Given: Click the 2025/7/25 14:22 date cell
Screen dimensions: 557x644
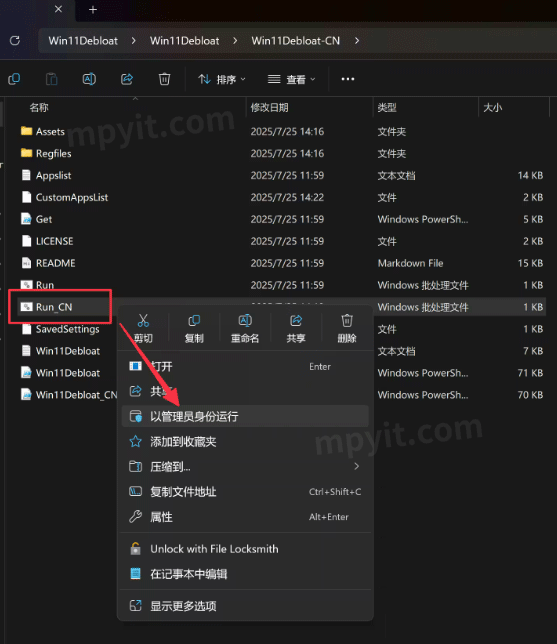Looking at the screenshot, I should tap(287, 197).
